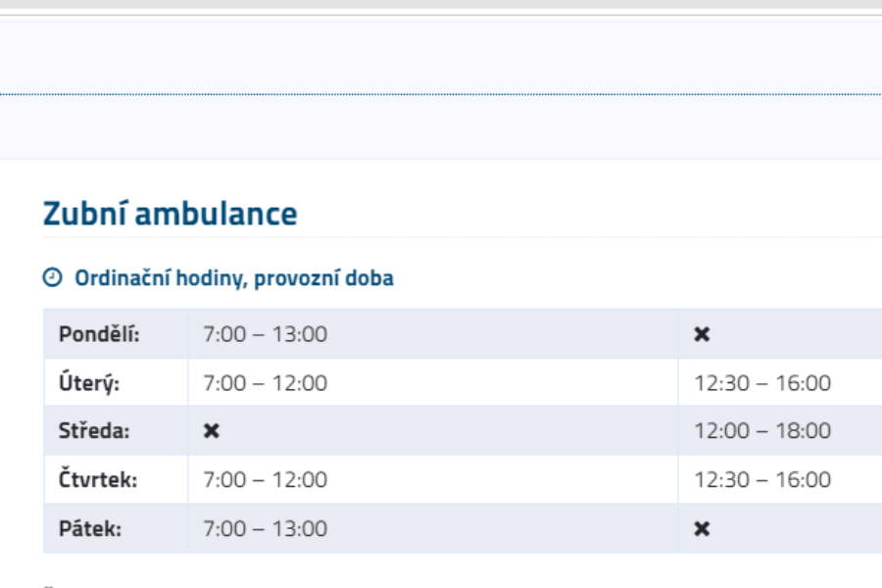Select the Středa day label
This screenshot has width=882, height=588.
coord(96,432)
